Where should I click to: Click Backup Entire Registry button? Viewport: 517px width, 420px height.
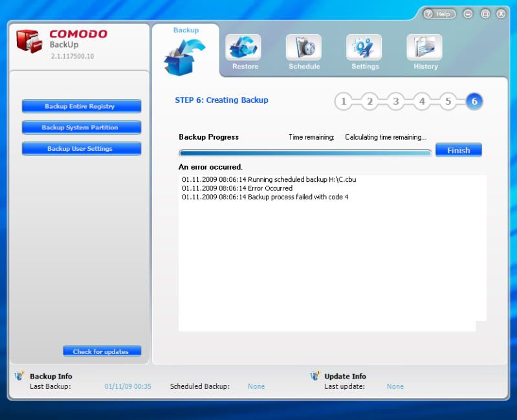pyautogui.click(x=82, y=106)
